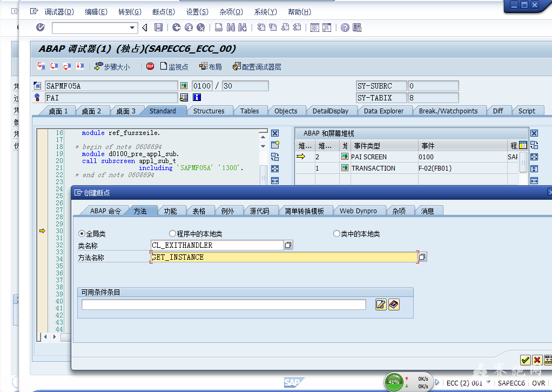Click scroll-down arrow of source code pane
This screenshot has width=552, height=392.
[x=263, y=146]
